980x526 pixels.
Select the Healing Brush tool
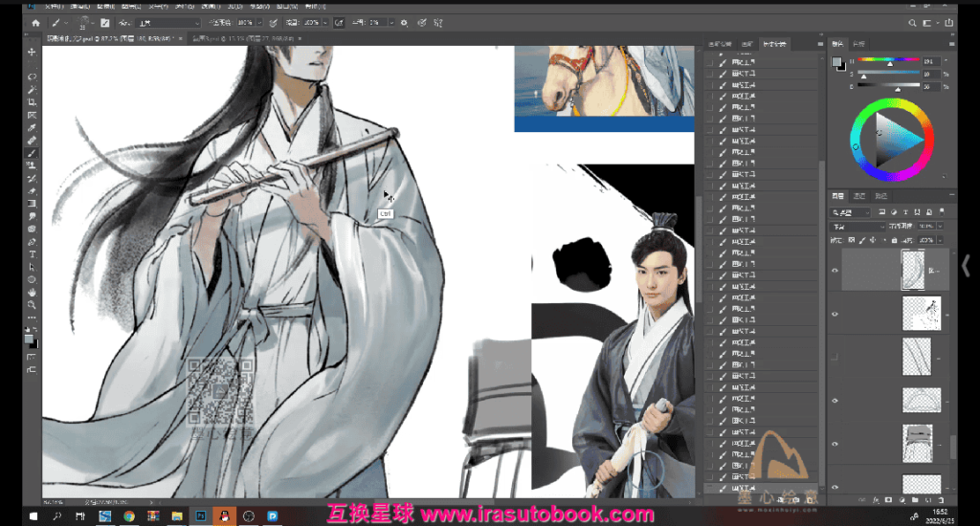pos(32,141)
